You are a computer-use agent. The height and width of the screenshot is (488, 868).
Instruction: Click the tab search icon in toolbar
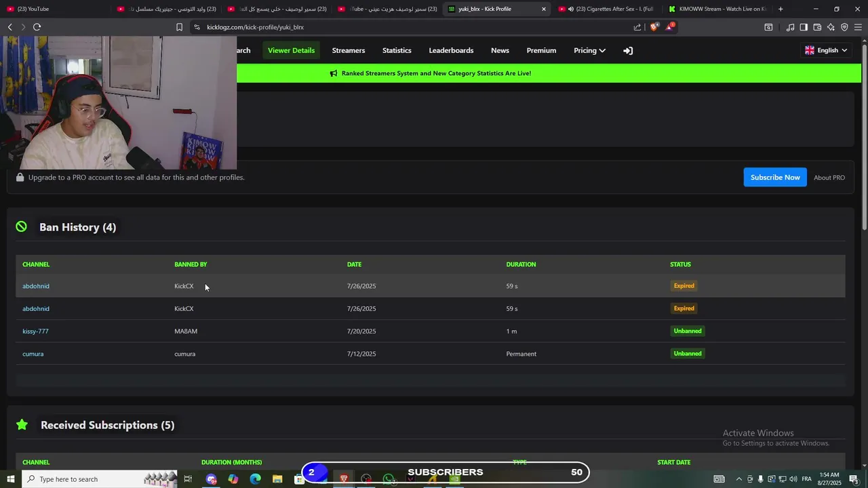pos(768,27)
